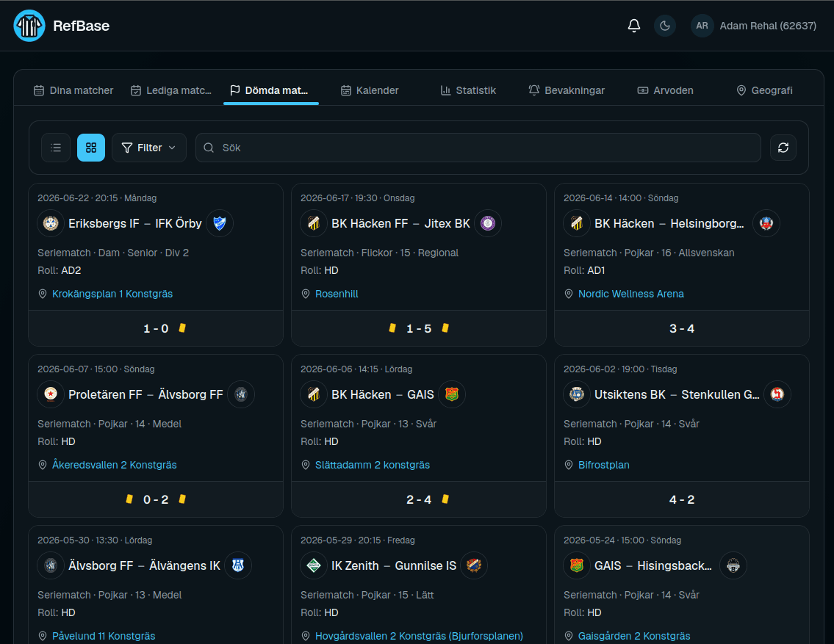Viewport: 834px width, 644px height.
Task: Click the Jitex BK club badge
Action: pyautogui.click(x=488, y=223)
